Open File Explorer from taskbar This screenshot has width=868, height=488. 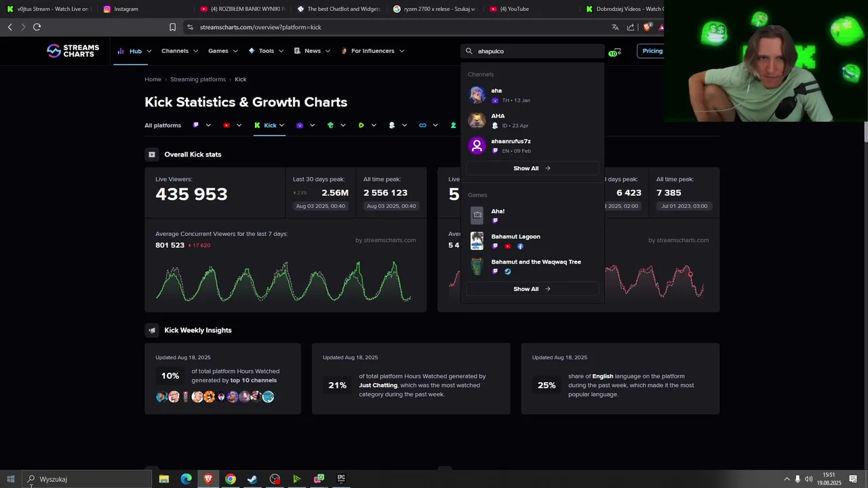[x=163, y=479]
